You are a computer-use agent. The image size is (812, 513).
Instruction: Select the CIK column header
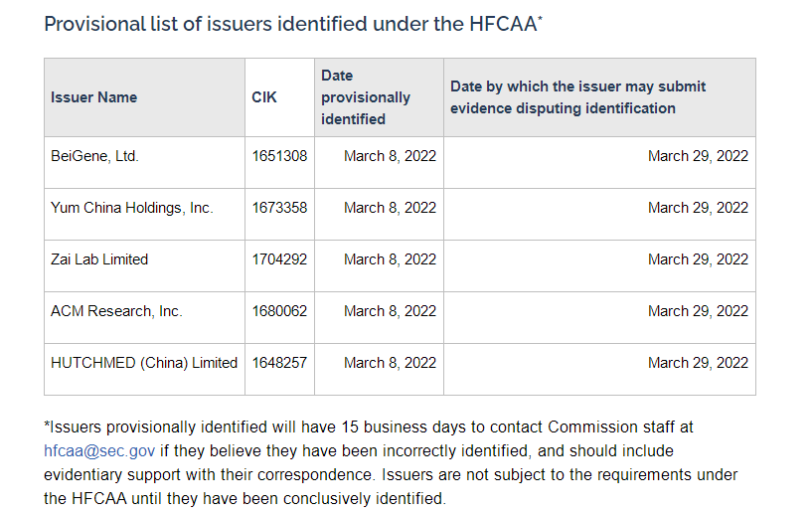[x=264, y=97]
